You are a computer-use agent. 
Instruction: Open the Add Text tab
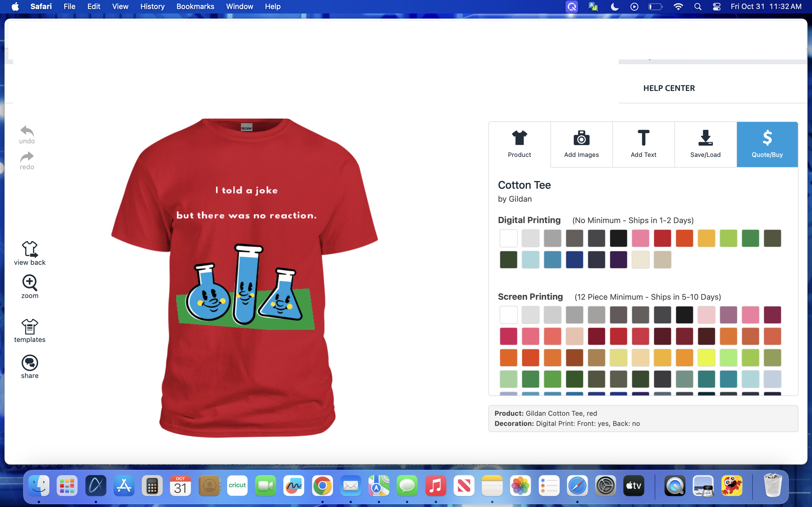click(643, 144)
